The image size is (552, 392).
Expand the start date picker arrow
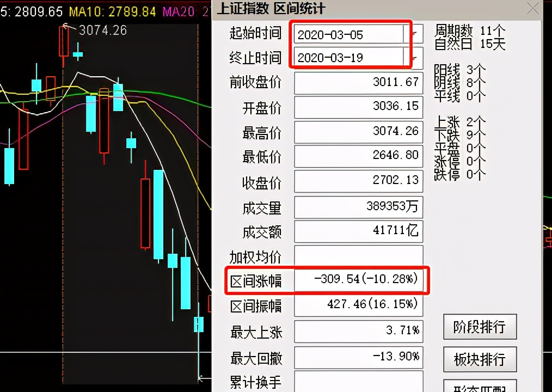click(415, 33)
